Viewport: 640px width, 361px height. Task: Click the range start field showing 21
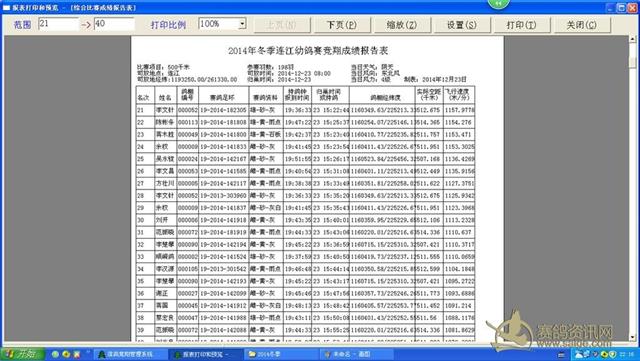[58, 24]
